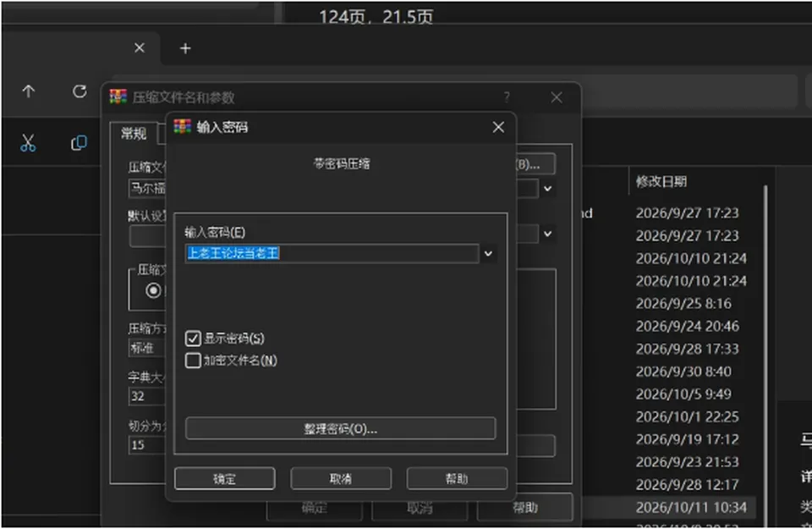Uncheck the 显示密码(S) checkbox
812x529 pixels.
[193, 339]
